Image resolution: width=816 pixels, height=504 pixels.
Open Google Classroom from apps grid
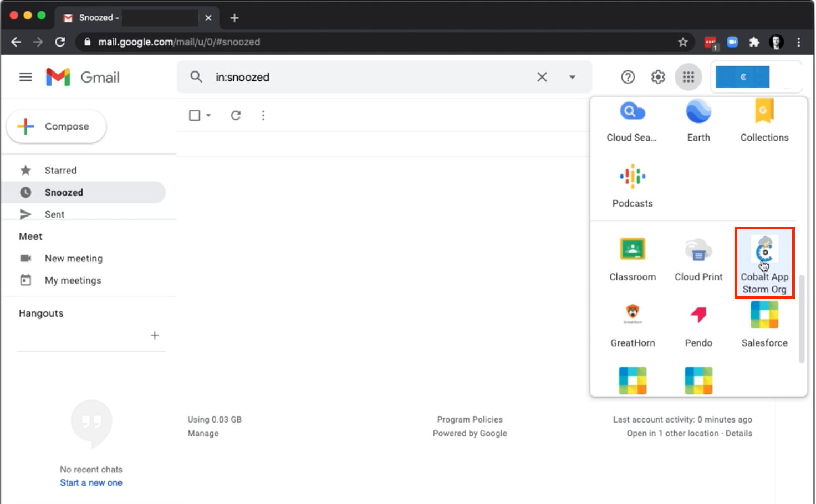[632, 259]
